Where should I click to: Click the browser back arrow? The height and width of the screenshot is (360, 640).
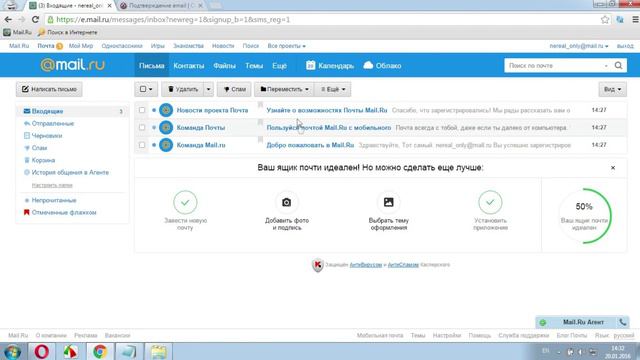tap(8, 19)
